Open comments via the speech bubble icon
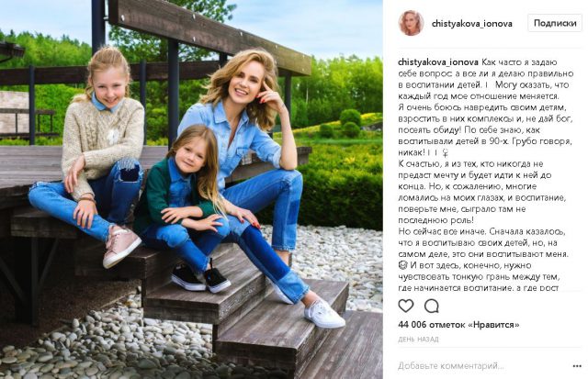The width and height of the screenshot is (588, 379). 431,306
